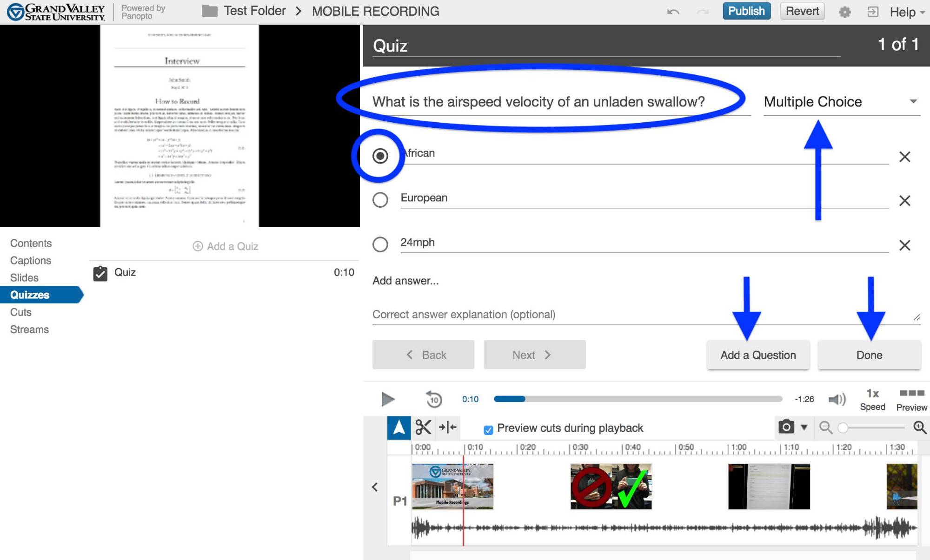Mute audio with the speaker icon
Image resolution: width=930 pixels, height=560 pixels.
[837, 399]
